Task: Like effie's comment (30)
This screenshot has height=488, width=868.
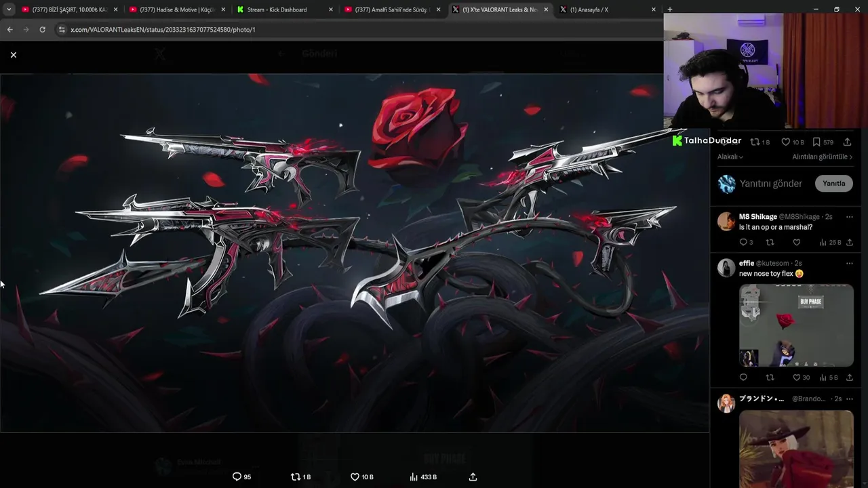Action: [x=801, y=378]
